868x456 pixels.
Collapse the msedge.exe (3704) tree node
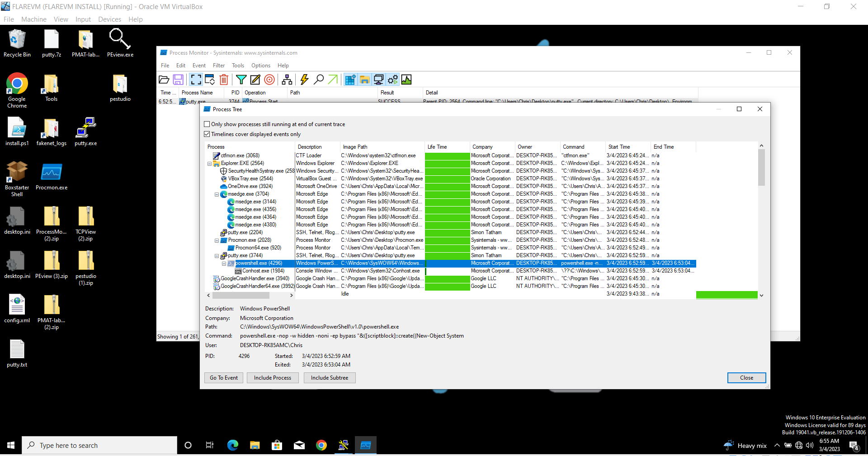[x=217, y=194]
